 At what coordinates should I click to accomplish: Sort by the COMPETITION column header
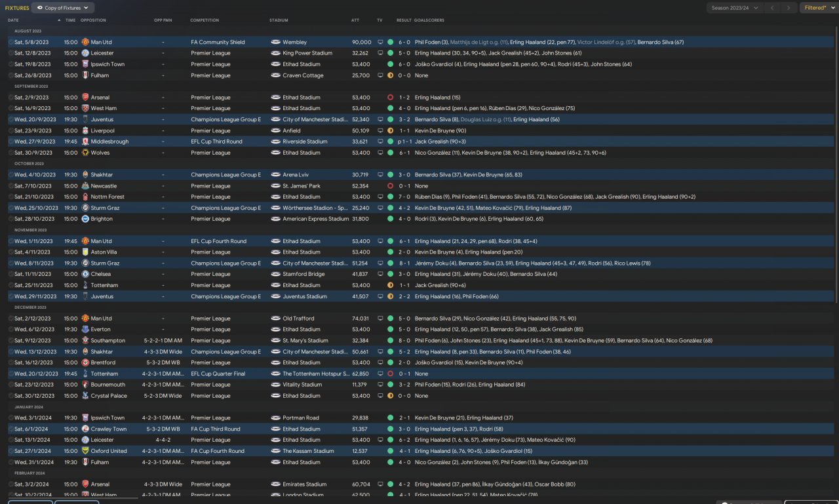(205, 20)
